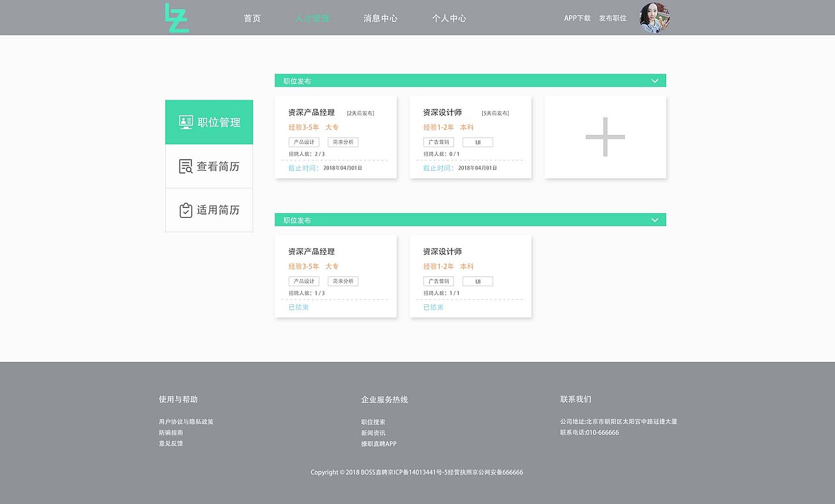This screenshot has width=835, height=504.
Task: Switch to the 首页 menu item
Action: pos(252,18)
